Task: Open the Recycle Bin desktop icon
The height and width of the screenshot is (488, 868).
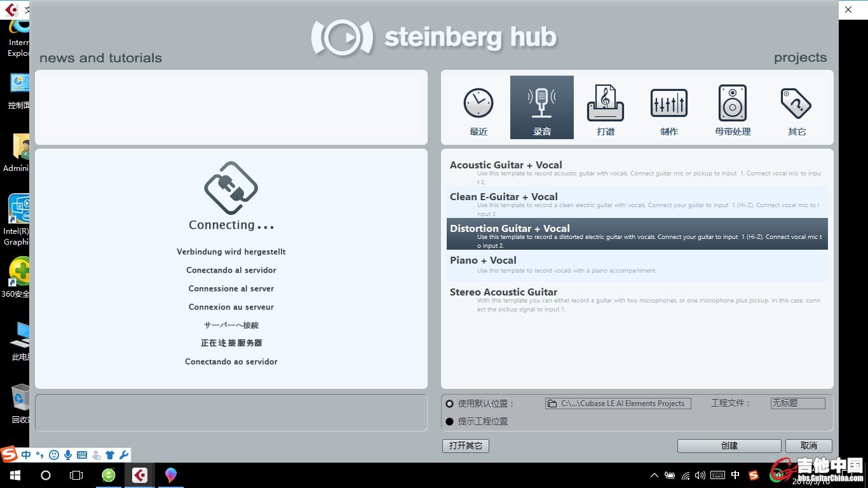Action: click(19, 403)
